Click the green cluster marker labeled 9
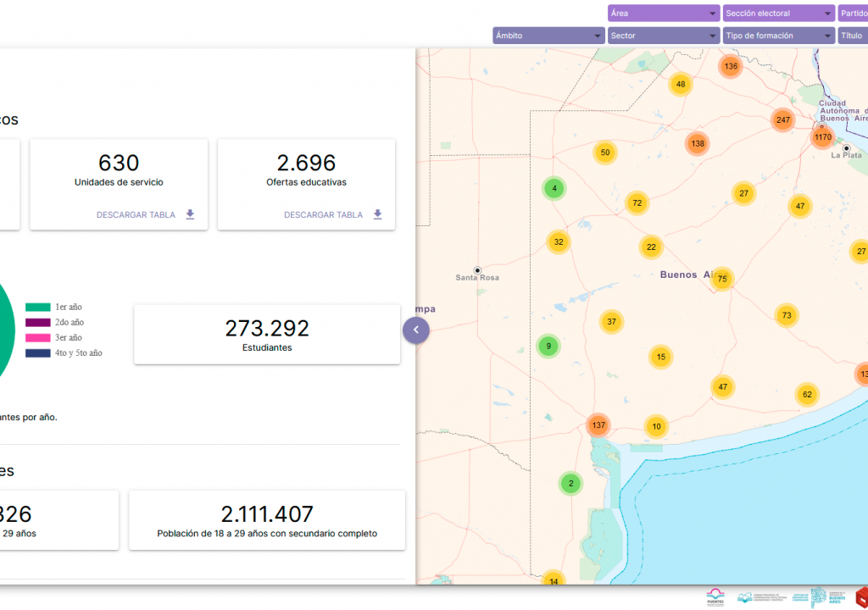Image resolution: width=868 pixels, height=610 pixels. point(548,346)
